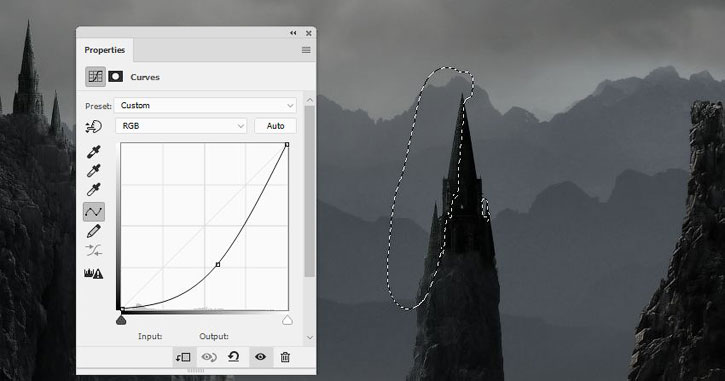Image resolution: width=725 pixels, height=381 pixels.
Task: Pick the gray point eyedropper
Action: point(94,171)
